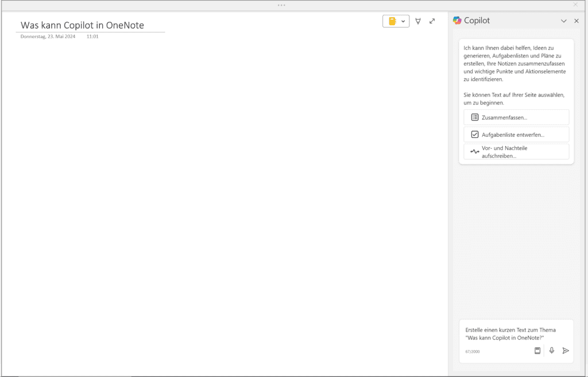The height and width of the screenshot is (377, 588).
Task: Click the page title Was kann Copilot in OneNote
Action: pos(83,25)
